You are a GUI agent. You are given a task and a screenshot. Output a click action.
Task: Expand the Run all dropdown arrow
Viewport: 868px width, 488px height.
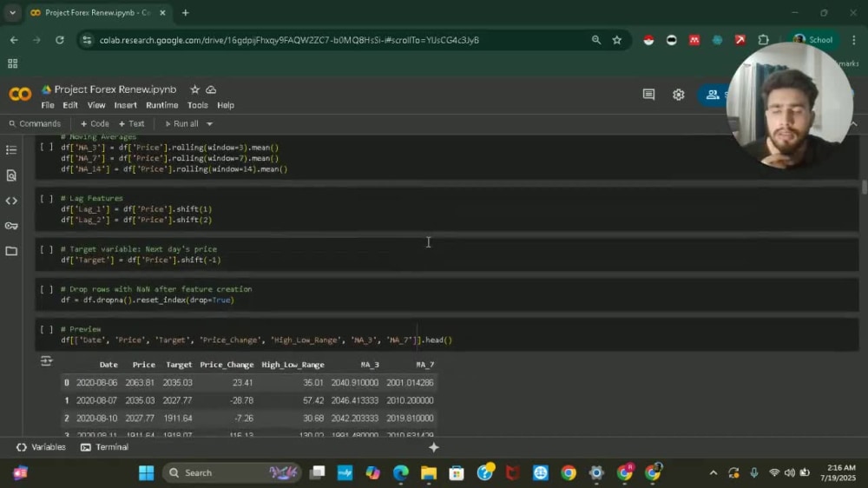tap(210, 124)
